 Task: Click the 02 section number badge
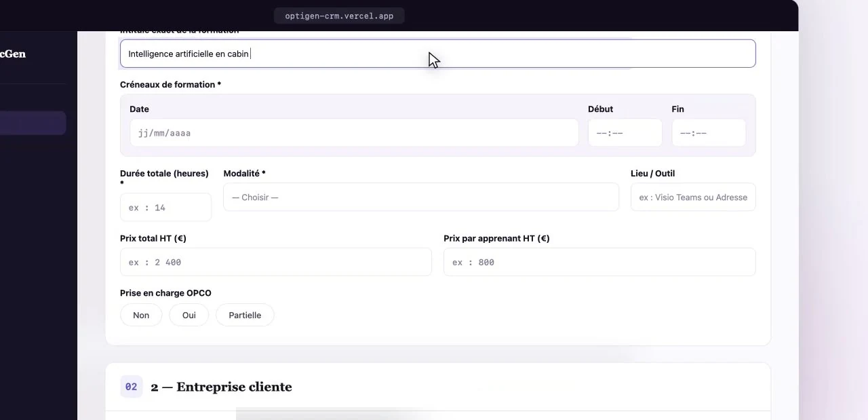coord(131,387)
